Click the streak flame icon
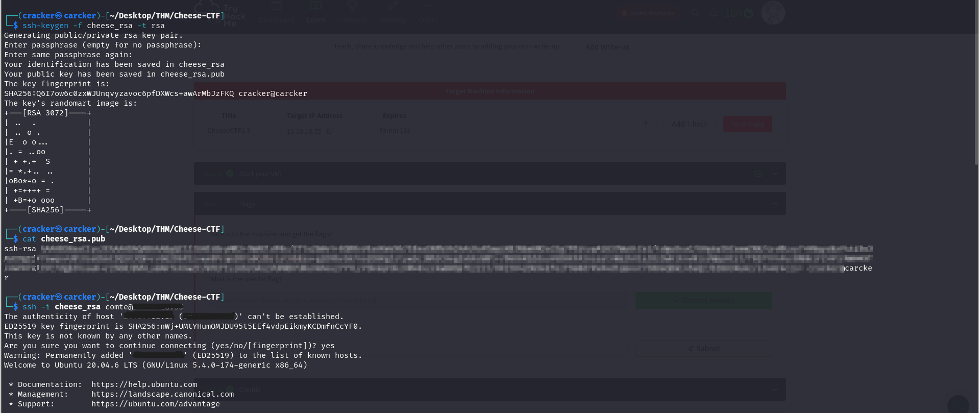980x413 pixels. click(x=748, y=14)
